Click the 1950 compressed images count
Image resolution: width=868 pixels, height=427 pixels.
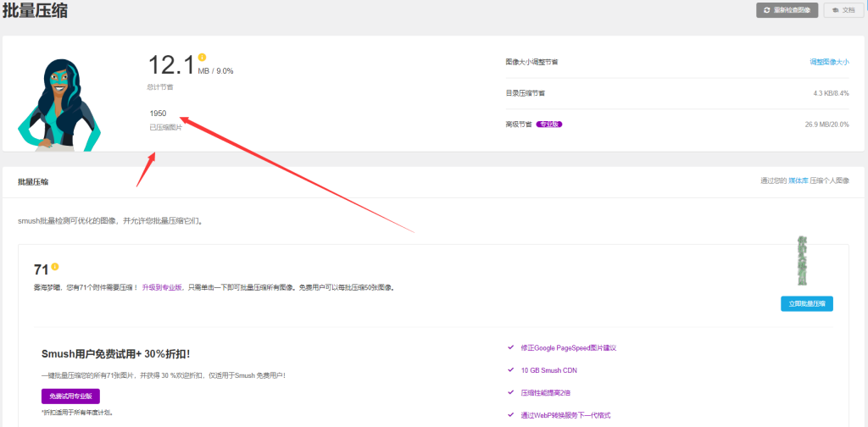click(x=158, y=114)
